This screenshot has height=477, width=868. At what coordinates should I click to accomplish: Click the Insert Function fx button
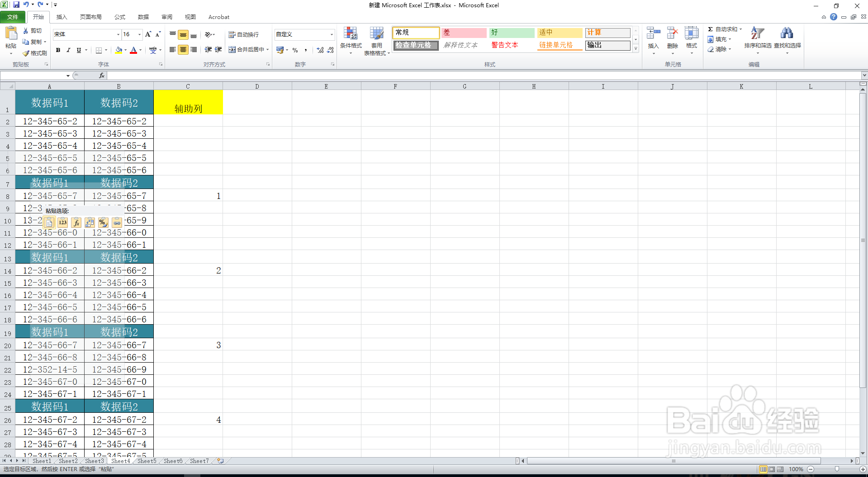[x=102, y=76]
